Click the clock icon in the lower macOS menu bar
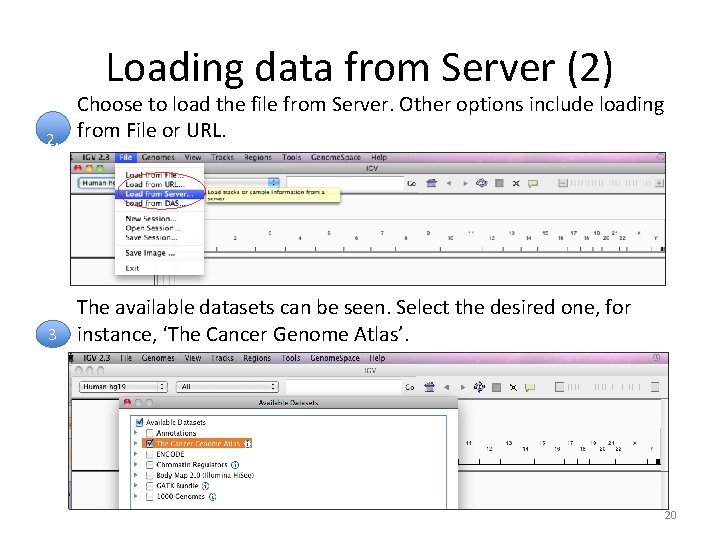Image resolution: width=720 pixels, height=540 pixels. click(656, 358)
